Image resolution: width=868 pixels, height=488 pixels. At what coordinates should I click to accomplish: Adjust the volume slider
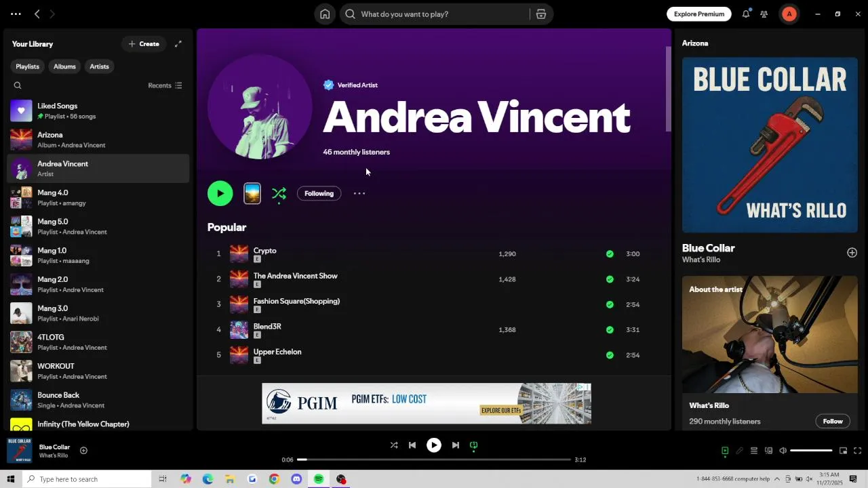tap(811, 451)
